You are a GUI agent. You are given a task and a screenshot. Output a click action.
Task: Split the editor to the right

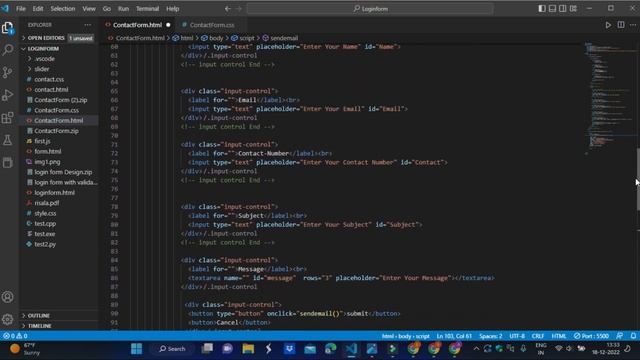point(621,25)
